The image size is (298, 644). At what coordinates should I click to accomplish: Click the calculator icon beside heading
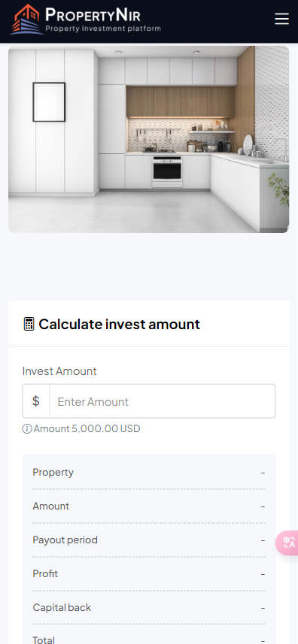click(29, 324)
